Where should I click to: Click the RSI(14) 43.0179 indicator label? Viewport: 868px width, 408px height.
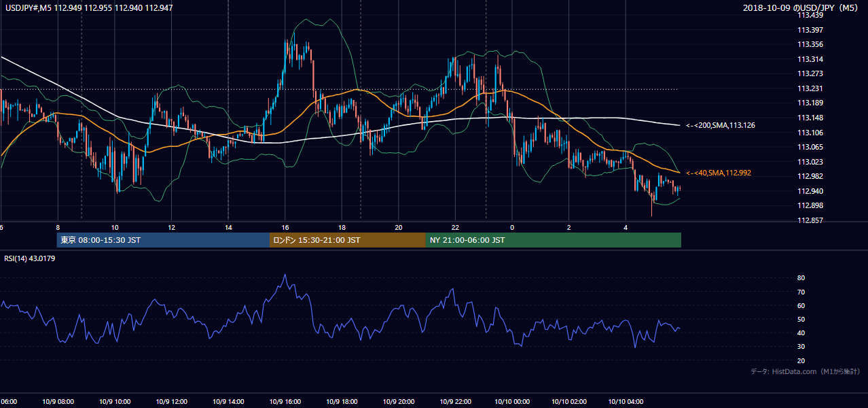tap(30, 258)
